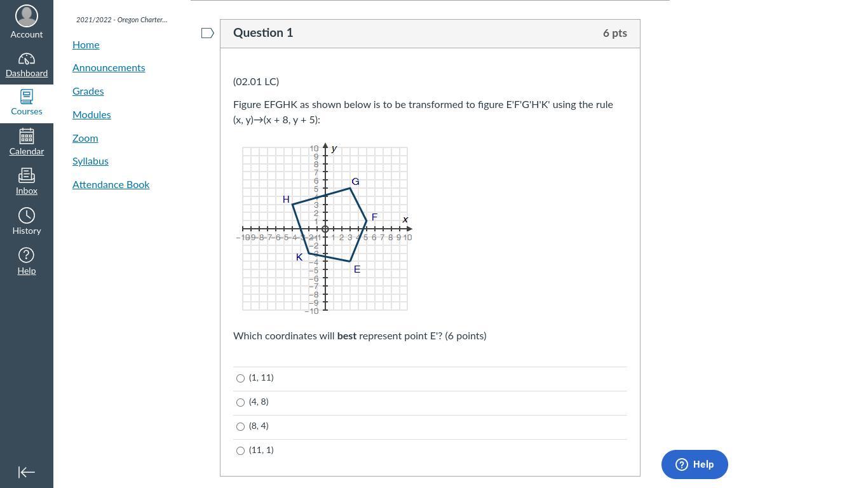Open the Attendance Book link
Image resolution: width=868 pixels, height=488 pixels.
coord(111,185)
